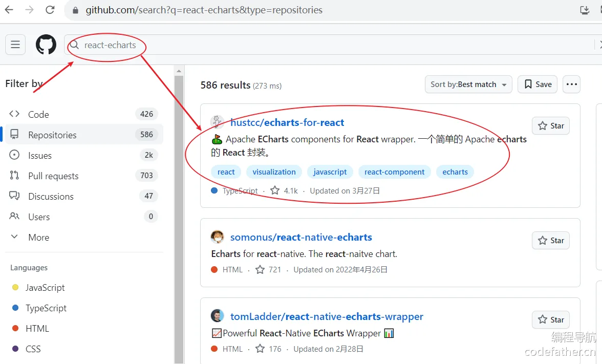Open the GitHub hamburger navigation menu
Viewport: 602px width, 364px height.
click(15, 45)
